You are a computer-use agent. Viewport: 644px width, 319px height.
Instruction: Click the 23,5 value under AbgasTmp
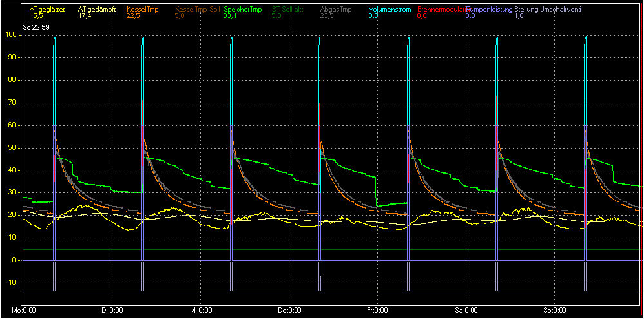click(326, 15)
